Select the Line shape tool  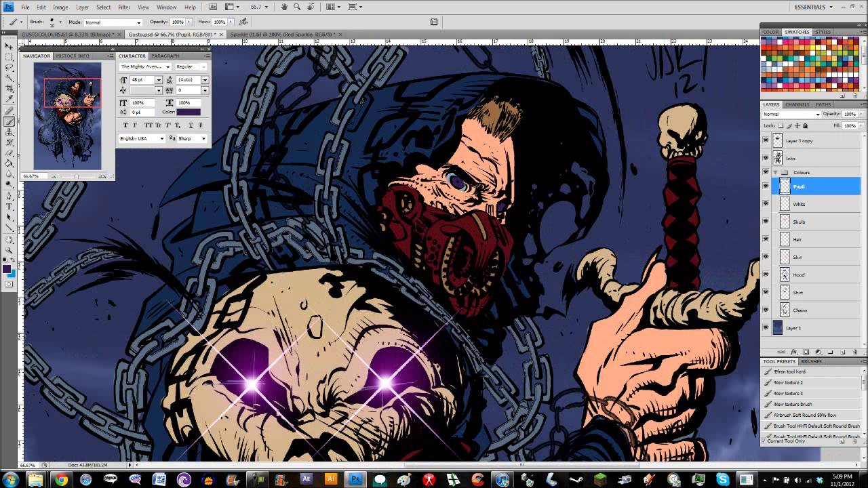(x=9, y=228)
